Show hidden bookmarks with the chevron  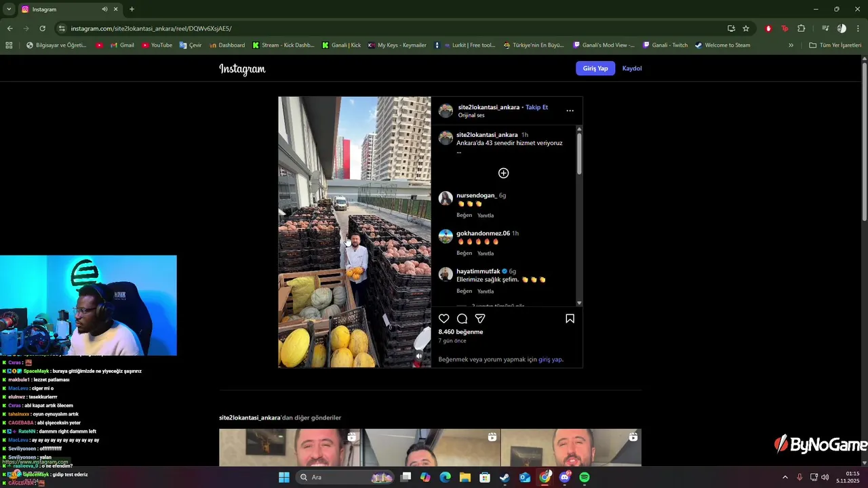coord(791,45)
